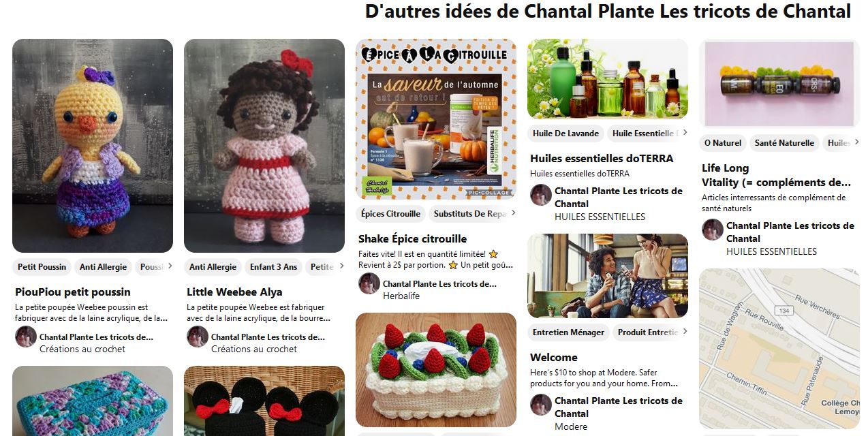The image size is (868, 436).
Task: Select the Enfant 3 Ans tag chip
Action: 273,267
